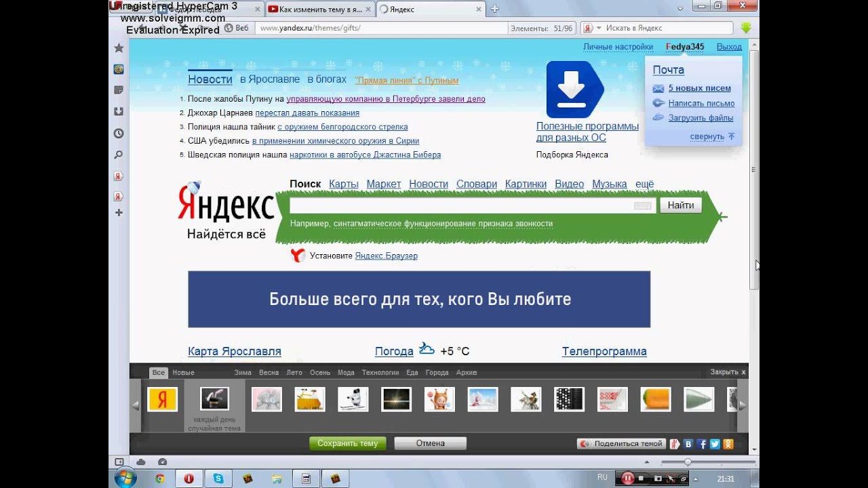Image resolution: width=868 pixels, height=488 pixels.
Task: Click the green download arrow in address bar
Action: point(746,28)
